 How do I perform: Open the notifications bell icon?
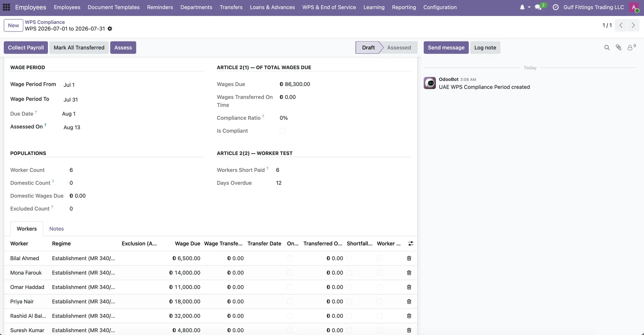pyautogui.click(x=522, y=7)
